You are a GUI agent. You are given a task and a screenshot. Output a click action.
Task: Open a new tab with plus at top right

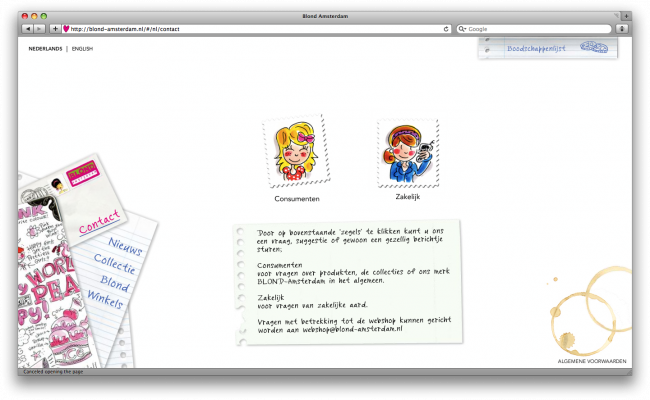pos(626,16)
